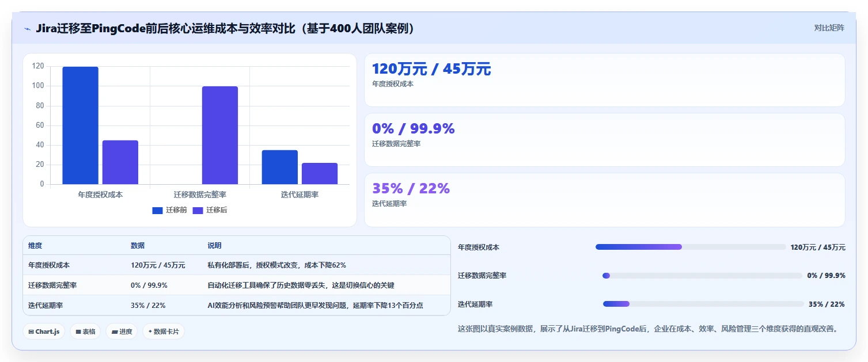Toggle the 迁移前 legend item

(169, 210)
